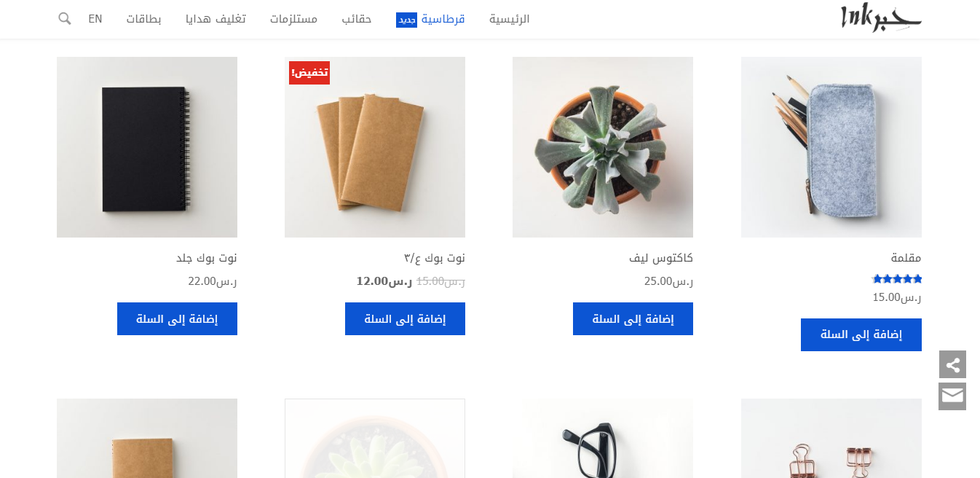980x478 pixels.
Task: Open the تغليف هدايا menu item
Action: pos(216,19)
